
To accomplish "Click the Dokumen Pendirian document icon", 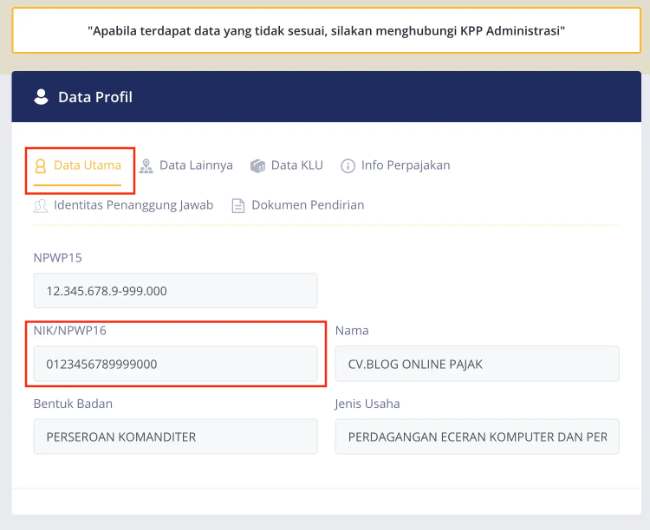I will (238, 206).
